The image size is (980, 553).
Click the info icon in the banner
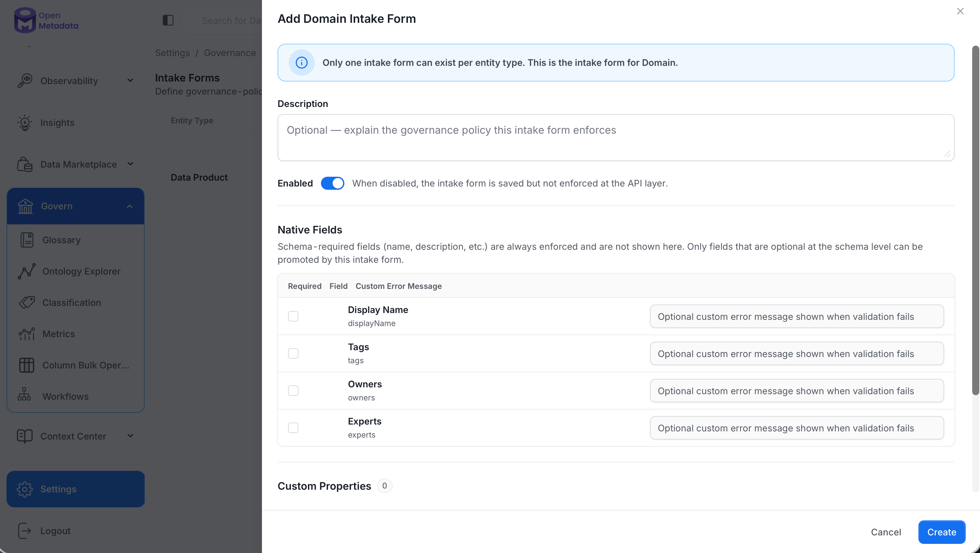point(301,63)
